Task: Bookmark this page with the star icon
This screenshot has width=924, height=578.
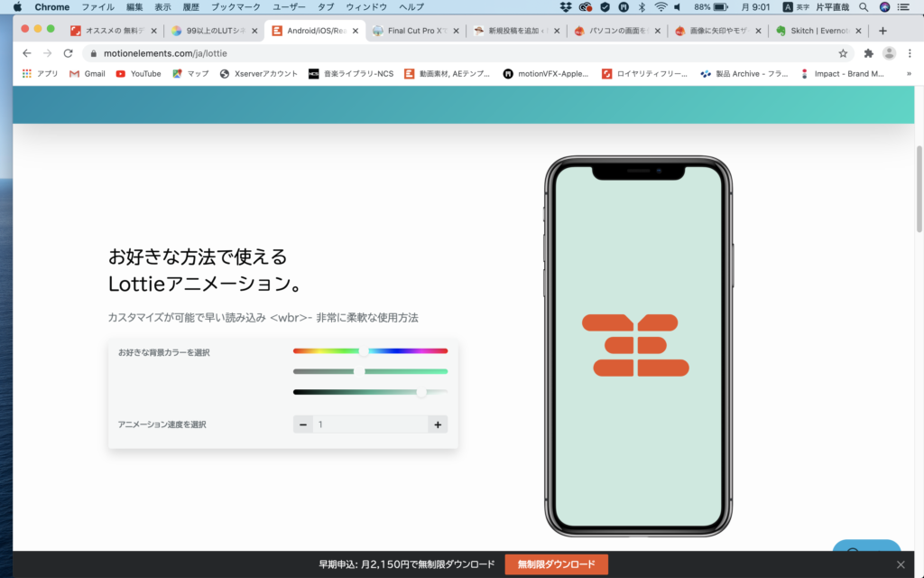Action: pos(843,53)
